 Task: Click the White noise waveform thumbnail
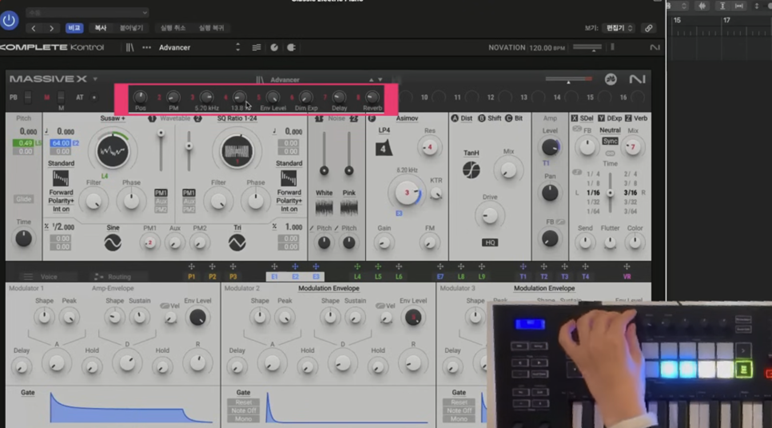tap(324, 206)
